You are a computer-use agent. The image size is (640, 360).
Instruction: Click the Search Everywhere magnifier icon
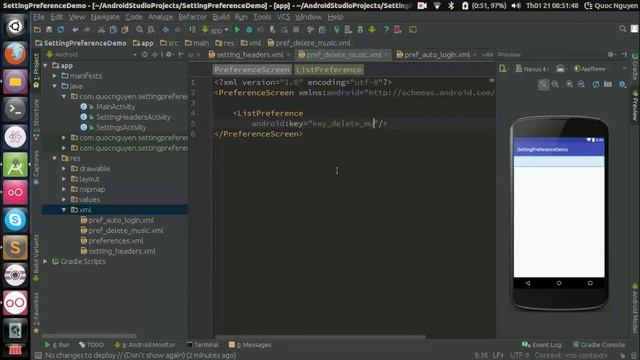(x=622, y=29)
